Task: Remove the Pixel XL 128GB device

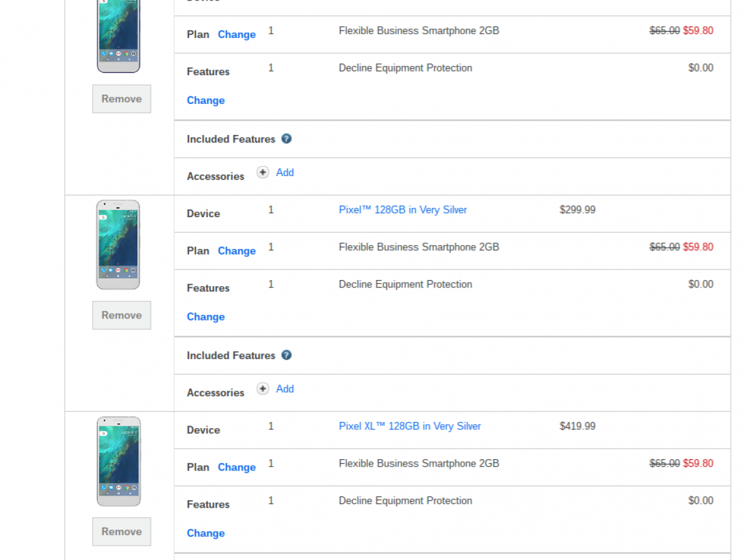Action: click(121, 532)
